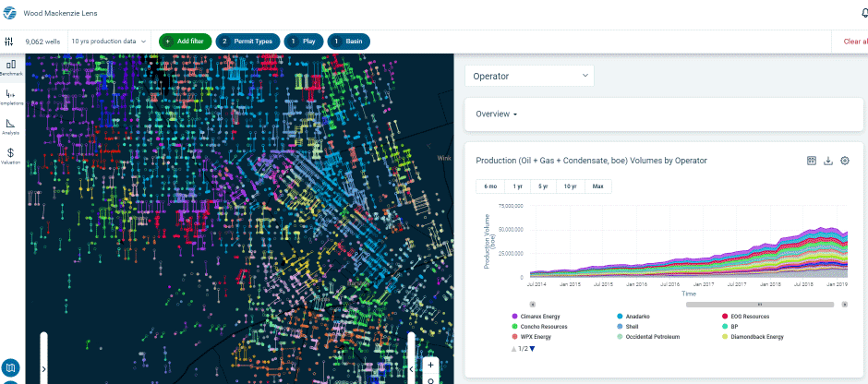Download the production volumes chart
Screen dimensions: 868x384
tap(828, 161)
